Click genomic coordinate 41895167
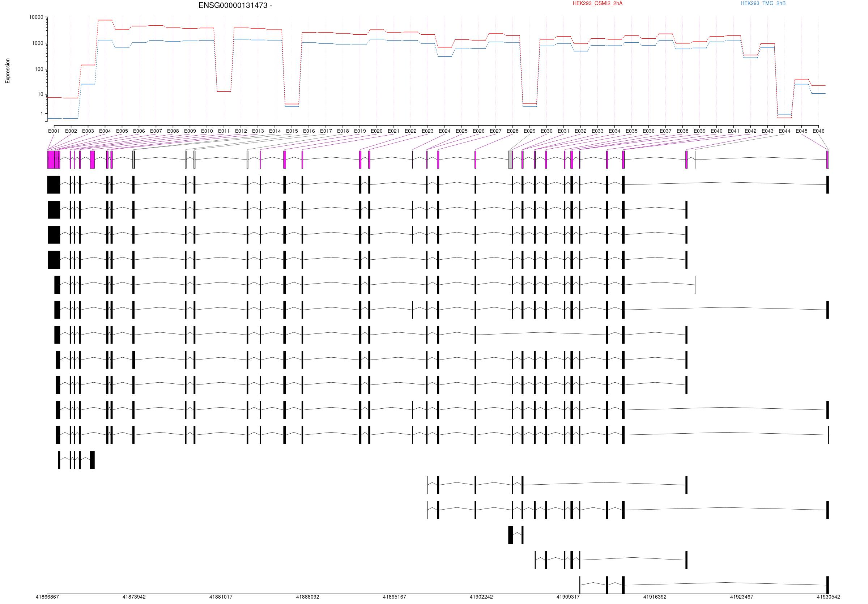This screenshot has height=604, width=868. [x=394, y=597]
